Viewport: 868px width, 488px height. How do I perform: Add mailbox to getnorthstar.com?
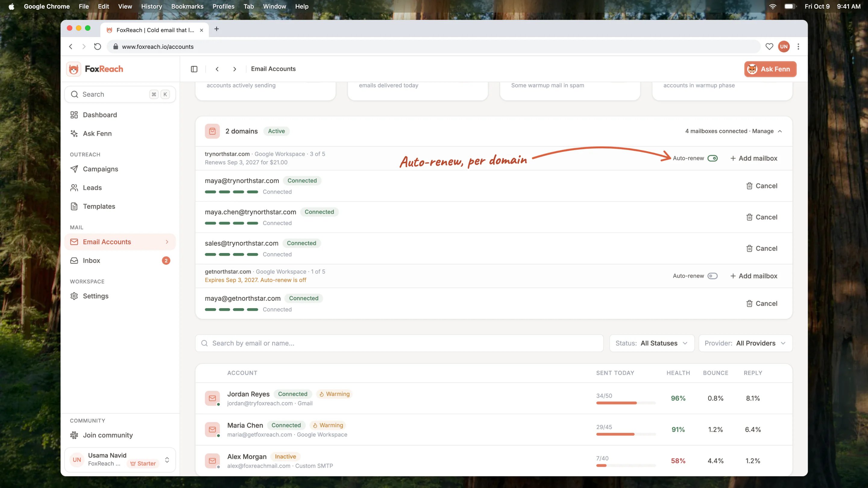pyautogui.click(x=754, y=276)
